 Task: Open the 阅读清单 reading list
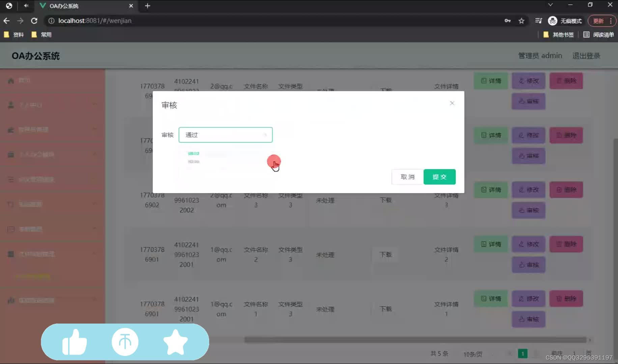click(599, 34)
